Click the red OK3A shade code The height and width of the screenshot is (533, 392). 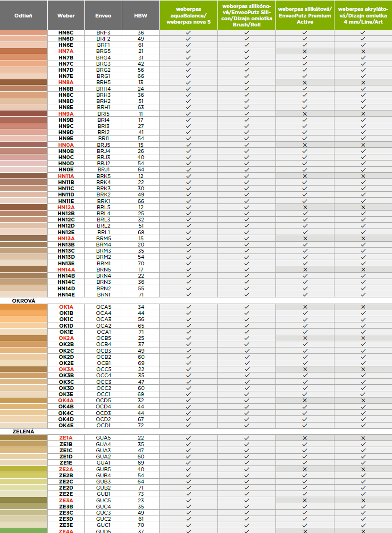tap(66, 369)
